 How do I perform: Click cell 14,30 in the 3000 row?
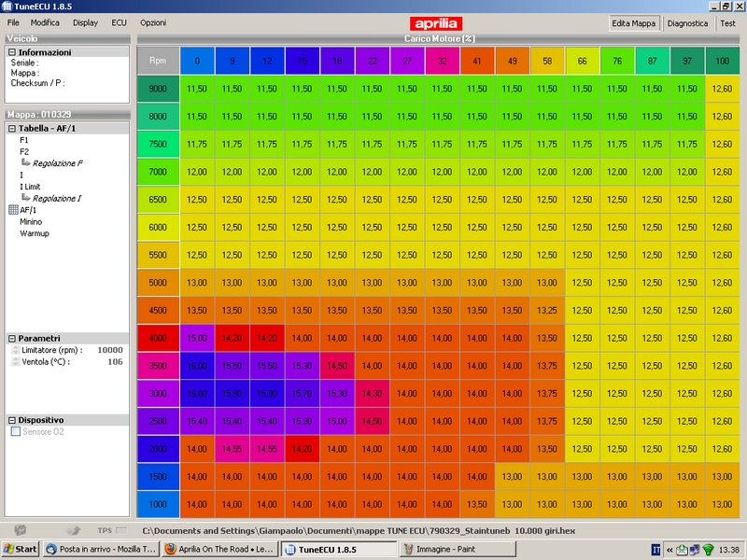pyautogui.click(x=372, y=393)
